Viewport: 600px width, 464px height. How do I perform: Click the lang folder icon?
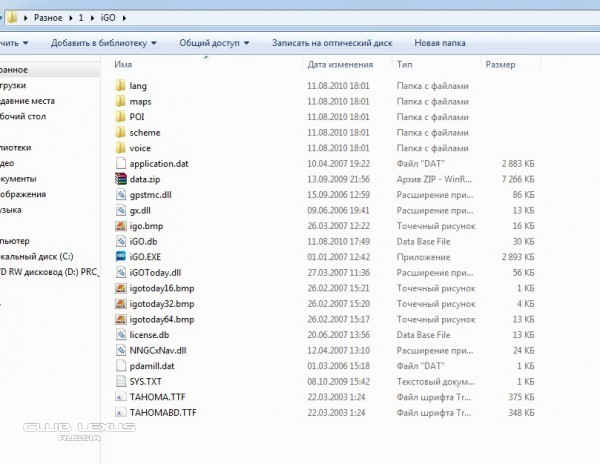[121, 86]
